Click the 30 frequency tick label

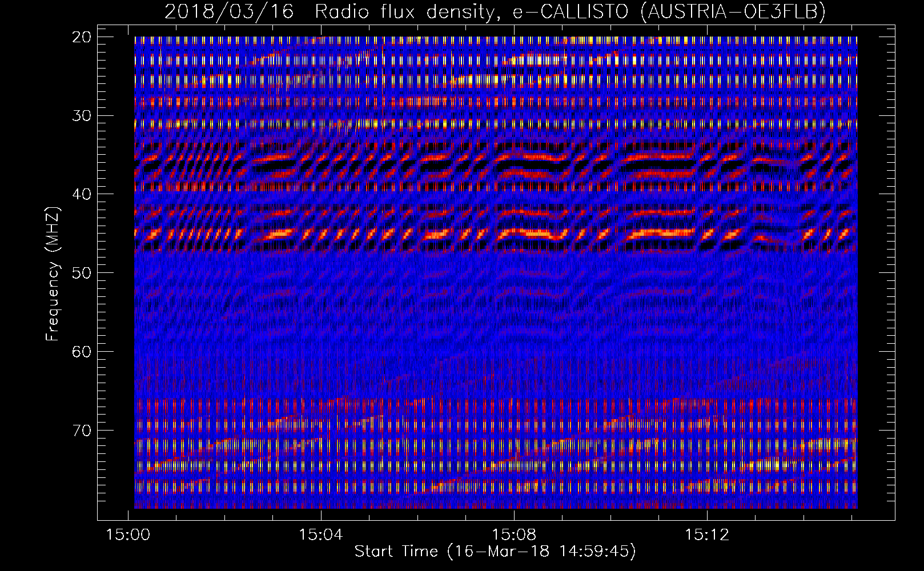point(82,116)
